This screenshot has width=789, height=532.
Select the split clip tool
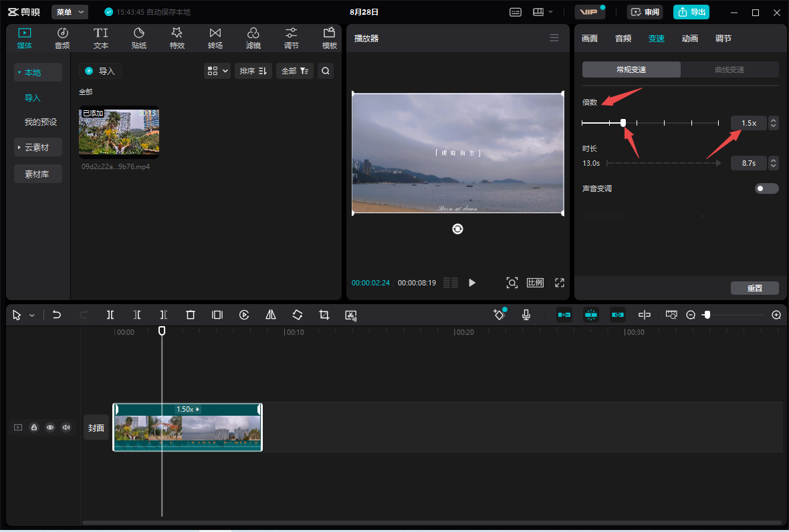(110, 315)
